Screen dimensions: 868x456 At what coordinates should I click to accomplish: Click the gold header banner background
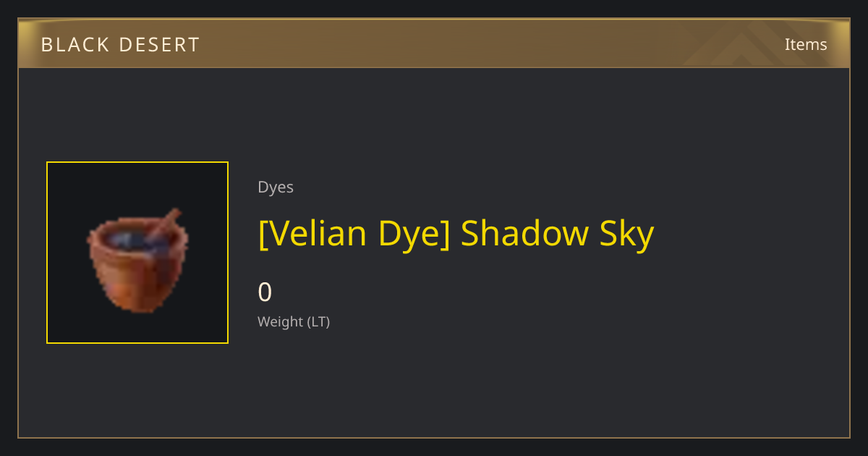pos(434,43)
